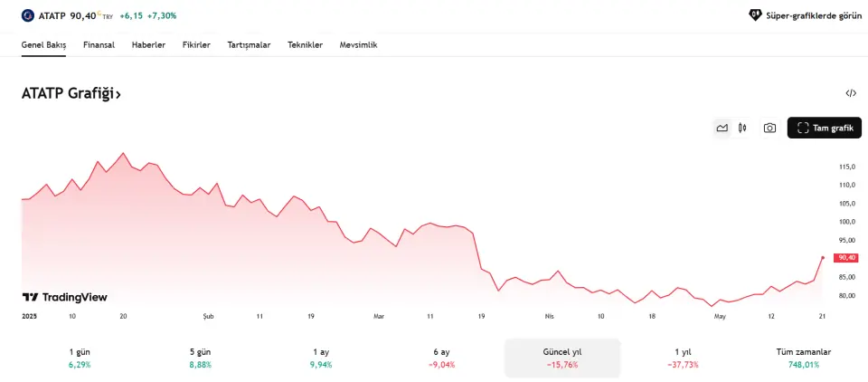Viewport: 868px width, 382px height.
Task: Click the +7,30% change value
Action: pyautogui.click(x=162, y=15)
